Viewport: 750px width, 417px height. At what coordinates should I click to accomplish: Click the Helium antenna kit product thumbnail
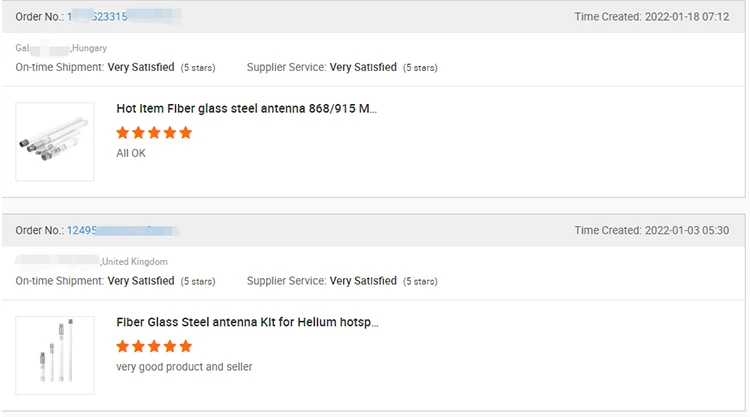pos(55,355)
